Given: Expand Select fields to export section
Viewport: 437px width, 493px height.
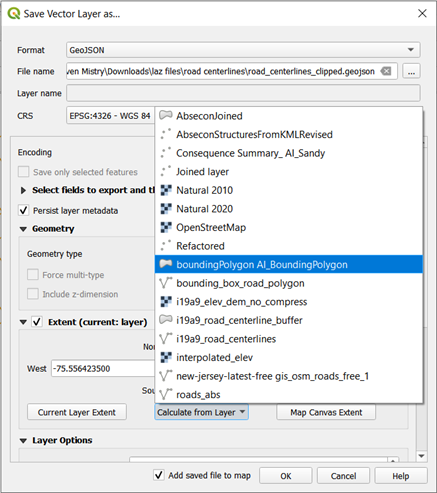Looking at the screenshot, I should pyautogui.click(x=23, y=190).
